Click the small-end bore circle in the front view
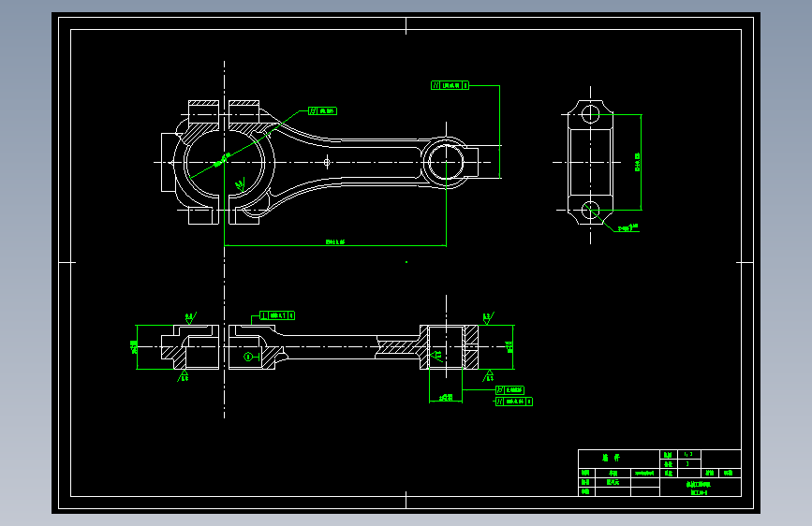Screen dimensions: 812x526 pos(446,162)
